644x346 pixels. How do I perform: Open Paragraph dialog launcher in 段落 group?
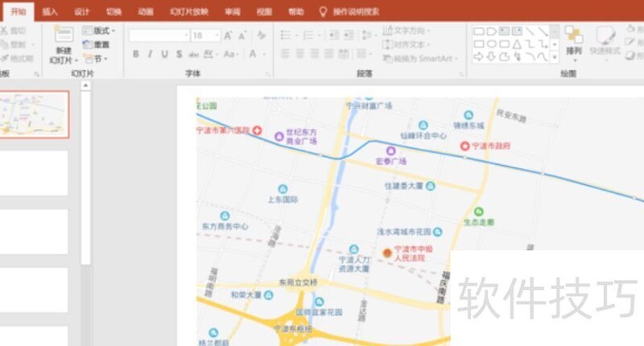[x=460, y=74]
